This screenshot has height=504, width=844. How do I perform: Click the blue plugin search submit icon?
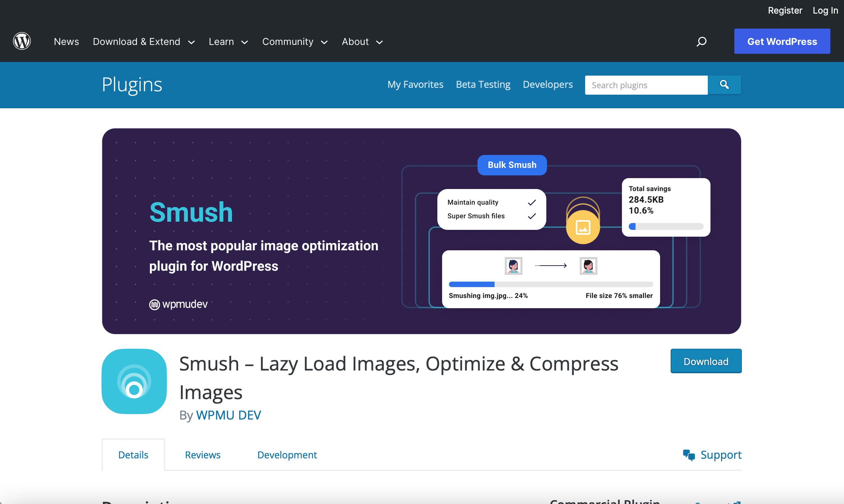click(x=724, y=85)
